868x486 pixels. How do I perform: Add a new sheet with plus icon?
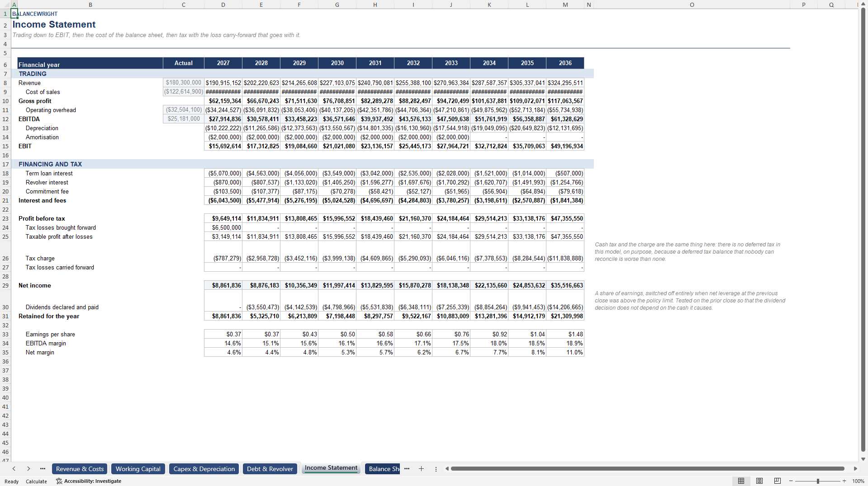coord(421,469)
